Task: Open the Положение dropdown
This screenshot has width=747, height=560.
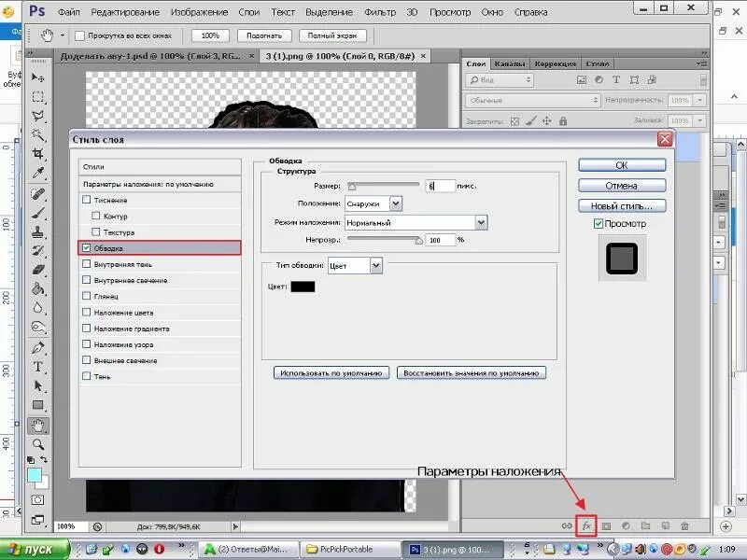Action: 373,203
